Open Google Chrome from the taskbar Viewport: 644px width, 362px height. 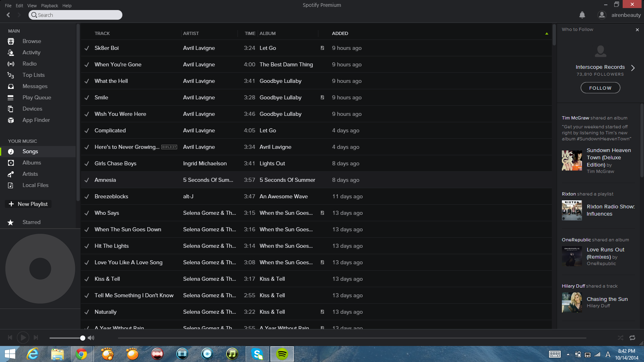click(x=82, y=354)
